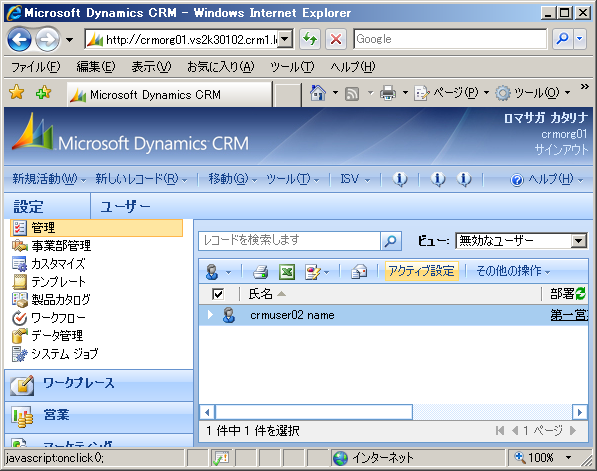Screen dimensions: 597x471
Task: Click Add to Favorites star-plus icon
Action: click(43, 93)
